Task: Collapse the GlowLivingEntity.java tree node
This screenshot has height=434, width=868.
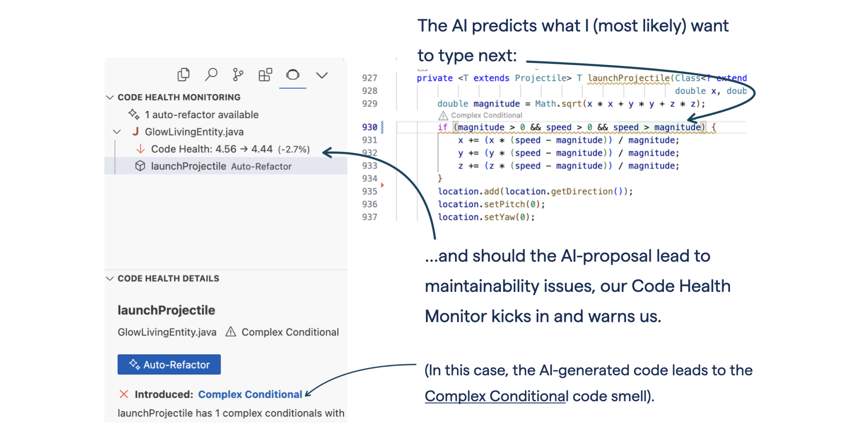Action: pos(117,132)
